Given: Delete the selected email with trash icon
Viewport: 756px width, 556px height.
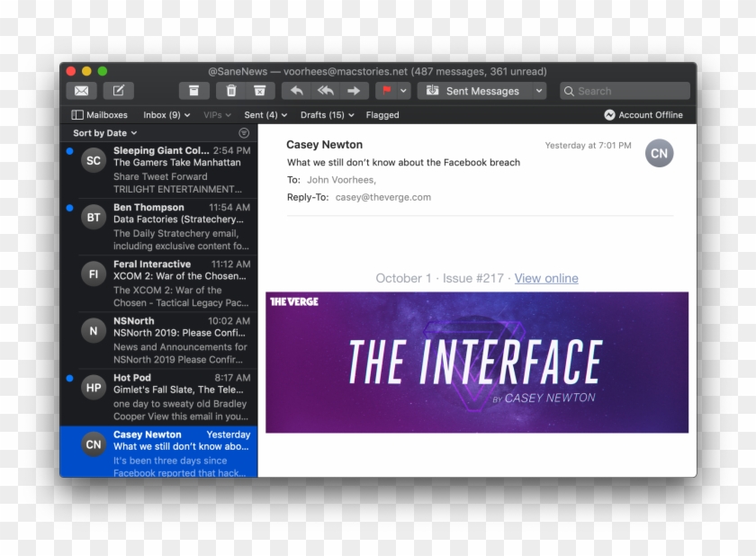Looking at the screenshot, I should click(231, 91).
